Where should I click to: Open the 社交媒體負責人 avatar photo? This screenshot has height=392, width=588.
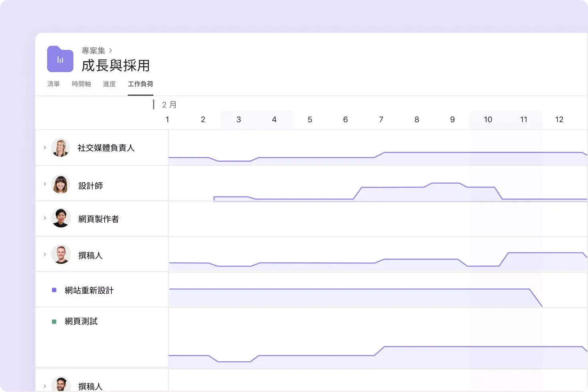click(x=60, y=147)
